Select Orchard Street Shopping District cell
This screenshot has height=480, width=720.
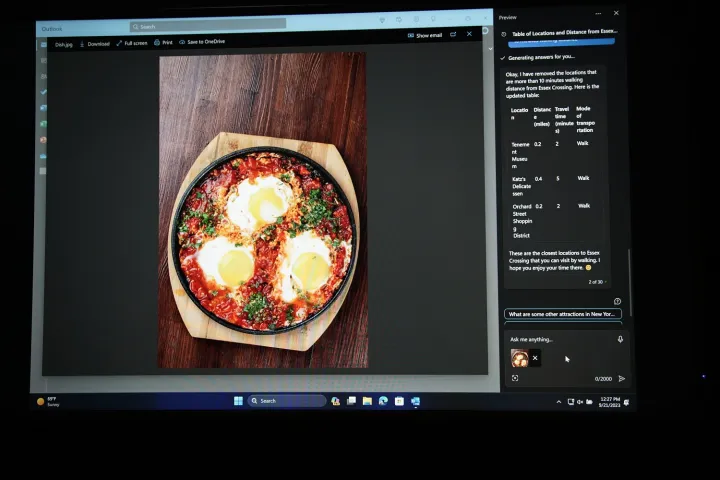pyautogui.click(x=523, y=221)
